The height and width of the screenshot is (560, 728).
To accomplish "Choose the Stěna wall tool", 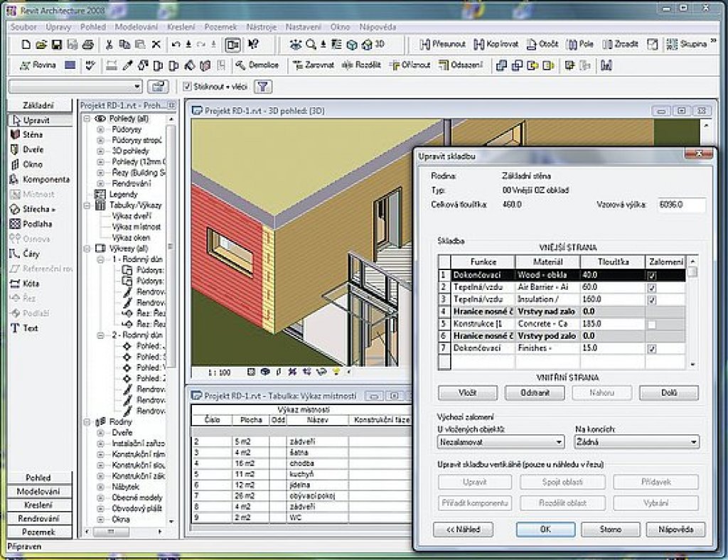I will (x=27, y=134).
